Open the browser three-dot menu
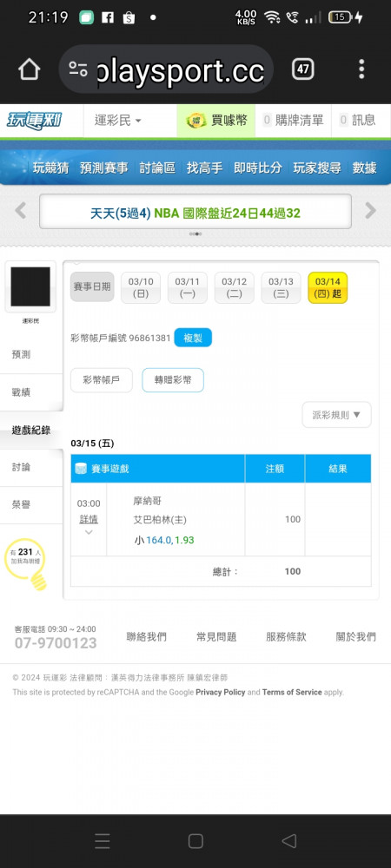The height and width of the screenshot is (868, 391). pyautogui.click(x=361, y=69)
